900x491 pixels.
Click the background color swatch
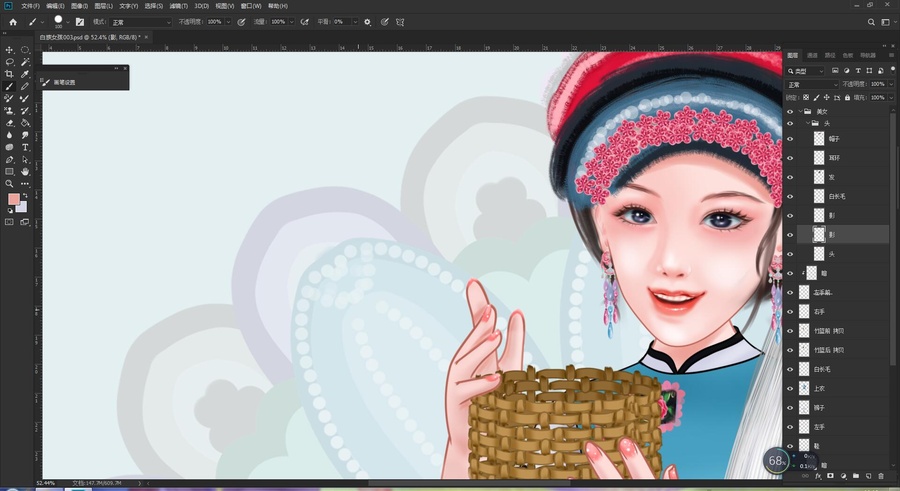22,207
